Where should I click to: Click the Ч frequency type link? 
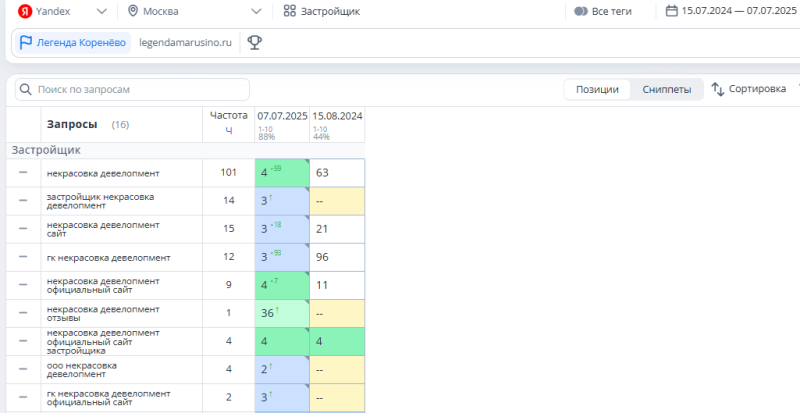click(x=228, y=130)
